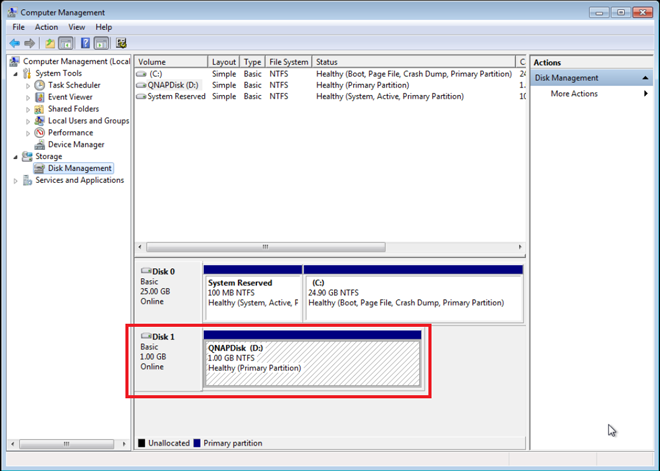Sort by the Type column header
Viewport: 660px width, 471px height.
pos(252,62)
